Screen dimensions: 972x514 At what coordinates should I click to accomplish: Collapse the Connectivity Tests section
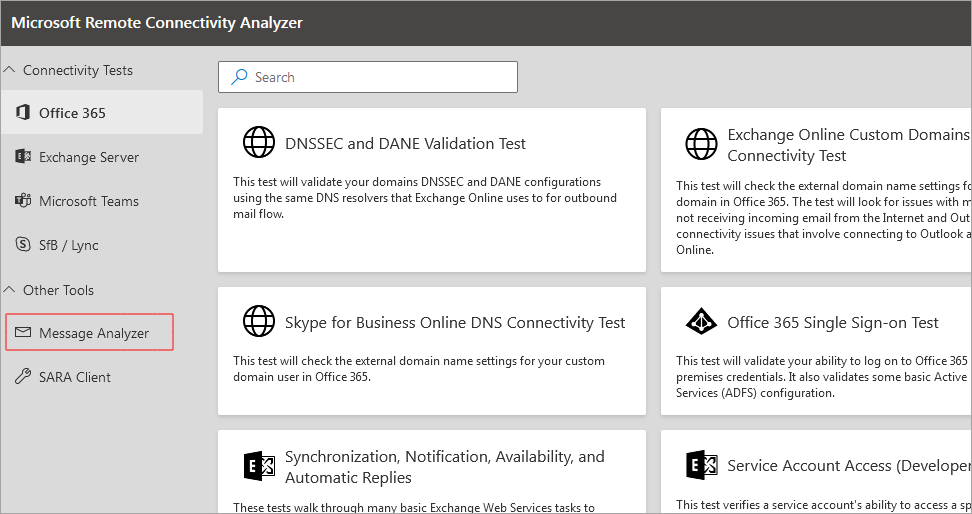(10, 70)
